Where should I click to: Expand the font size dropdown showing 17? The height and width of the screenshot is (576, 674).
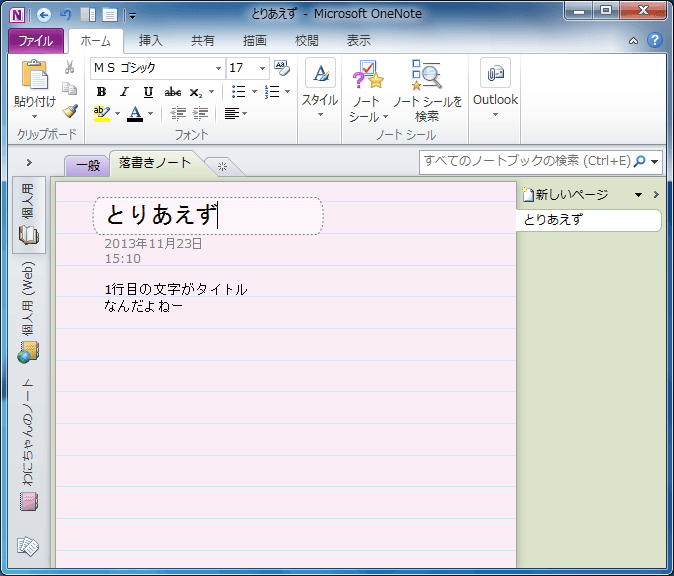point(263,68)
